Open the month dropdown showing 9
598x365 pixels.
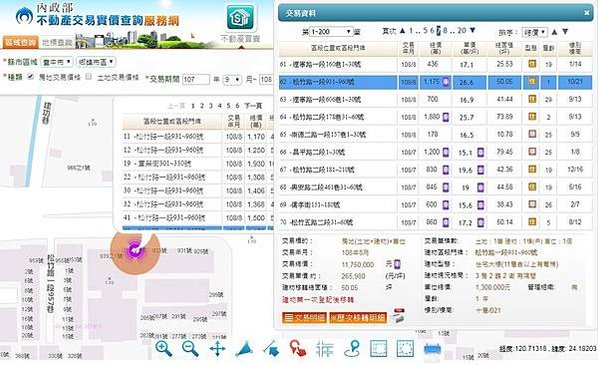232,80
